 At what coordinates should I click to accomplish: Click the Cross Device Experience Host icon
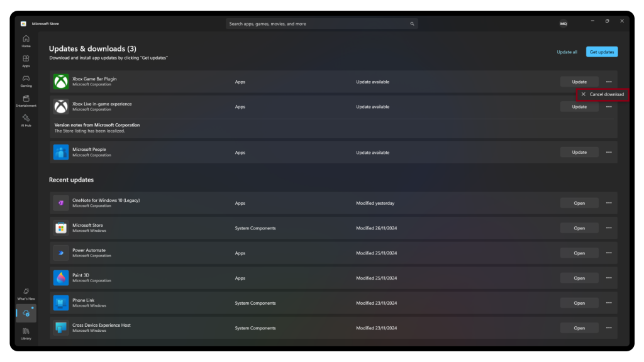(61, 328)
